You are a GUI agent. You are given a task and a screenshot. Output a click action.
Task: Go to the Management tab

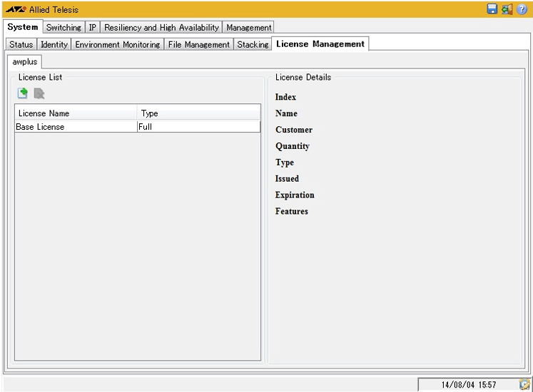[x=248, y=28]
